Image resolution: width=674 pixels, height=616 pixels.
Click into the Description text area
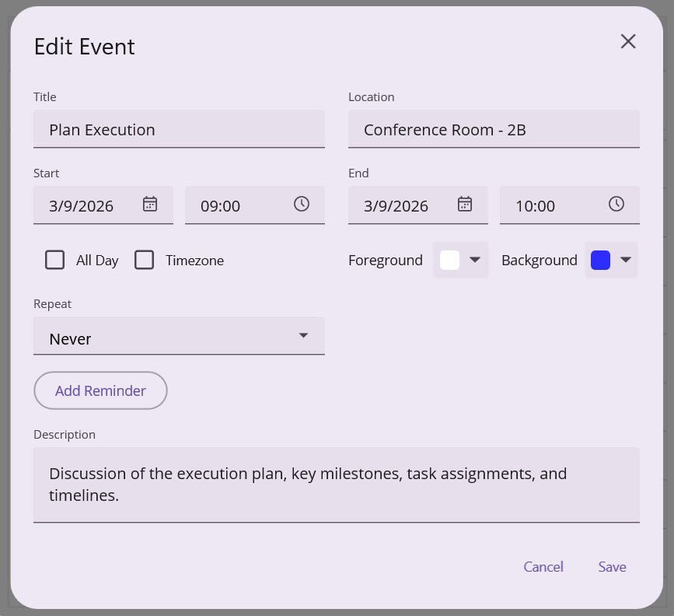click(x=337, y=485)
